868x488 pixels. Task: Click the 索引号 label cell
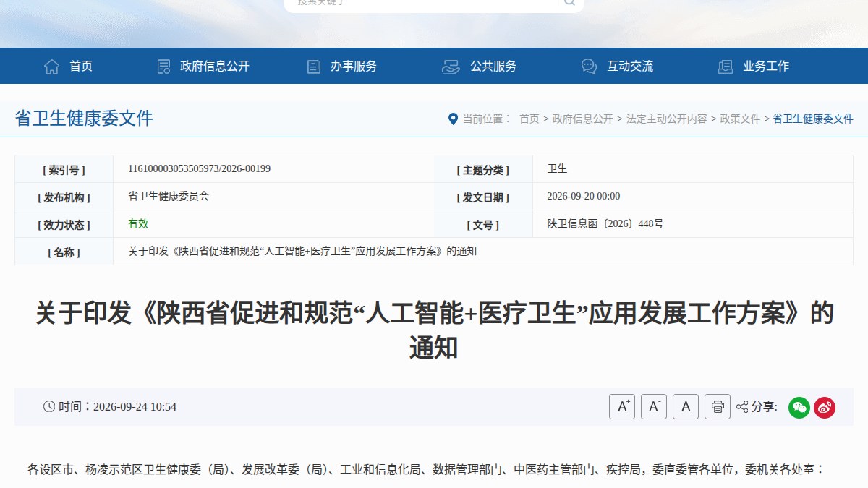[x=64, y=170]
